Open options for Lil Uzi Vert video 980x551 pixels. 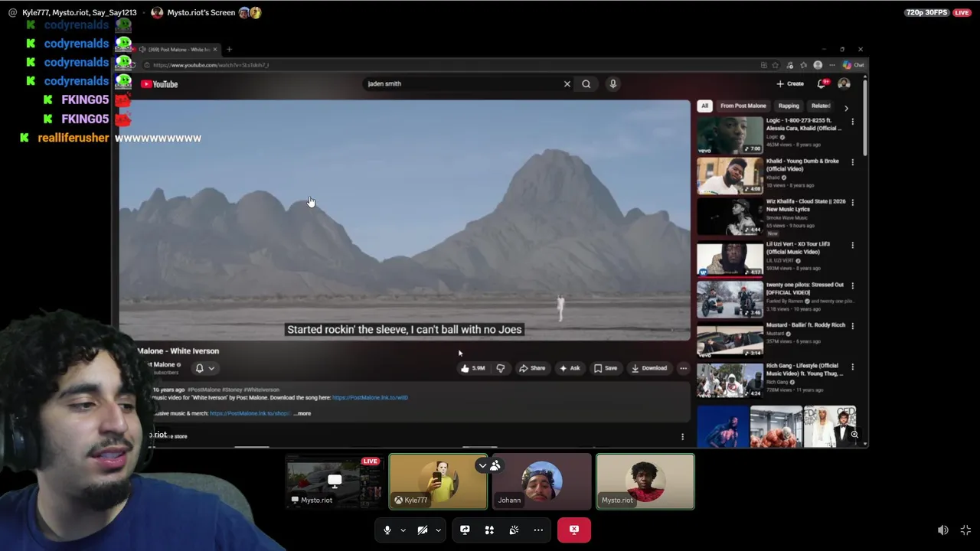(853, 245)
